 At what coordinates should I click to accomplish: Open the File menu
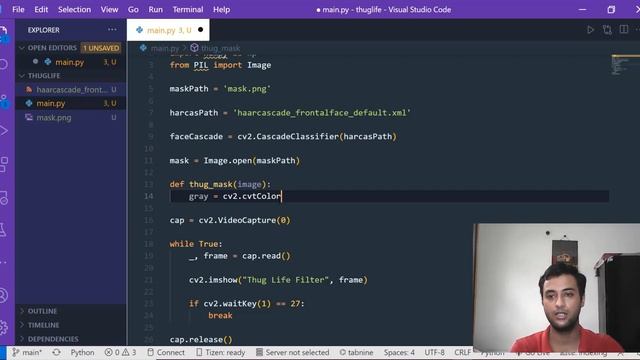[x=18, y=9]
